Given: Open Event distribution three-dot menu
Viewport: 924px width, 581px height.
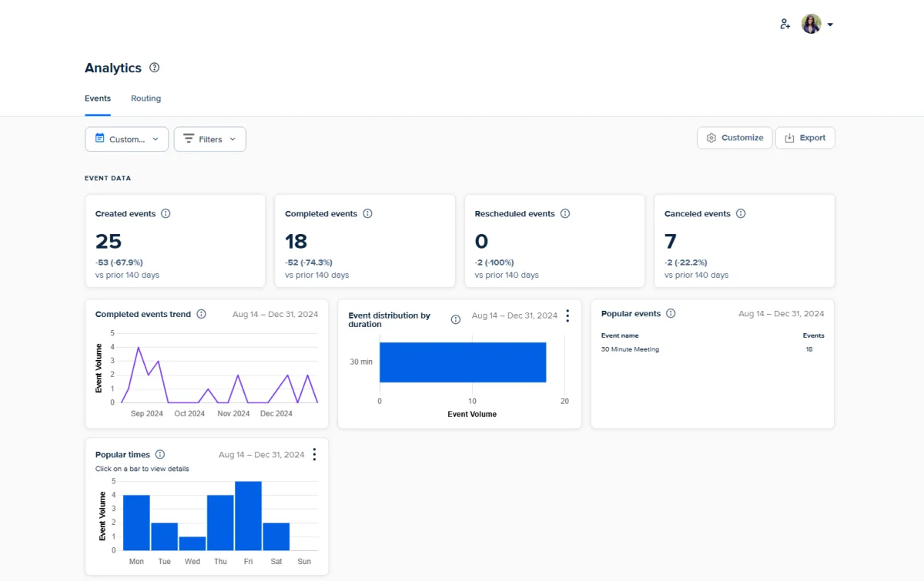Looking at the screenshot, I should 567,316.
